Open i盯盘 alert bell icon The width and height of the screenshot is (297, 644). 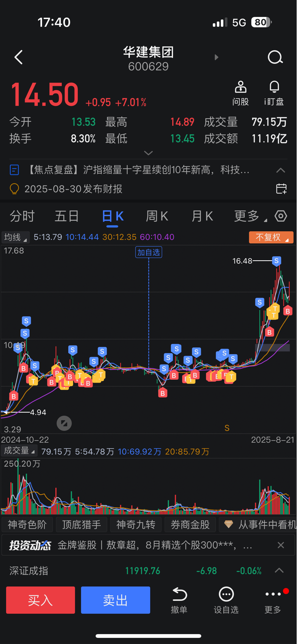(274, 87)
